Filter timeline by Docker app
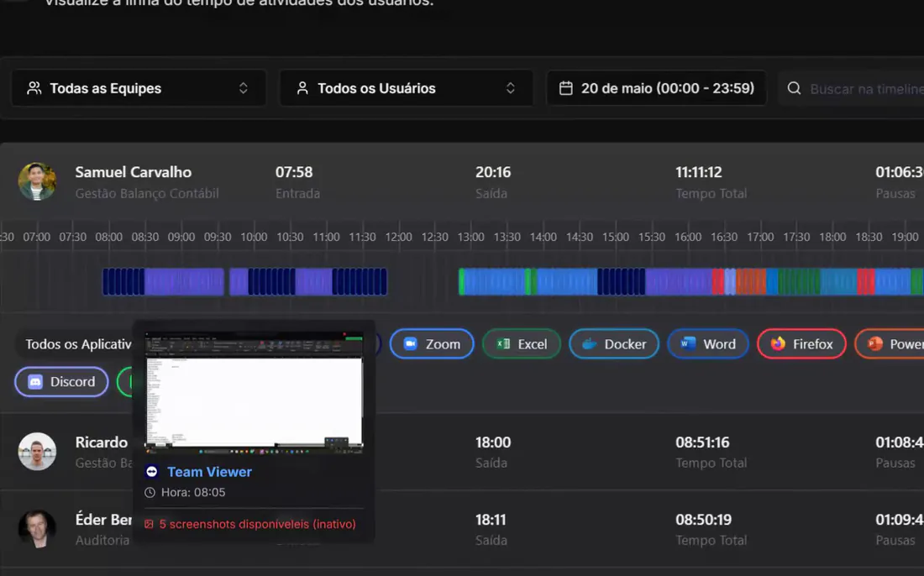This screenshot has height=576, width=924. tap(613, 344)
